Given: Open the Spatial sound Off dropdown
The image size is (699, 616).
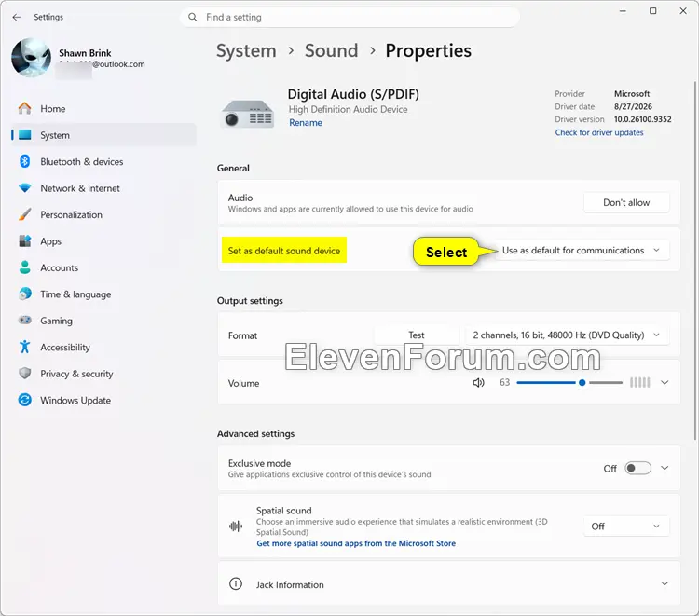Looking at the screenshot, I should click(626, 527).
